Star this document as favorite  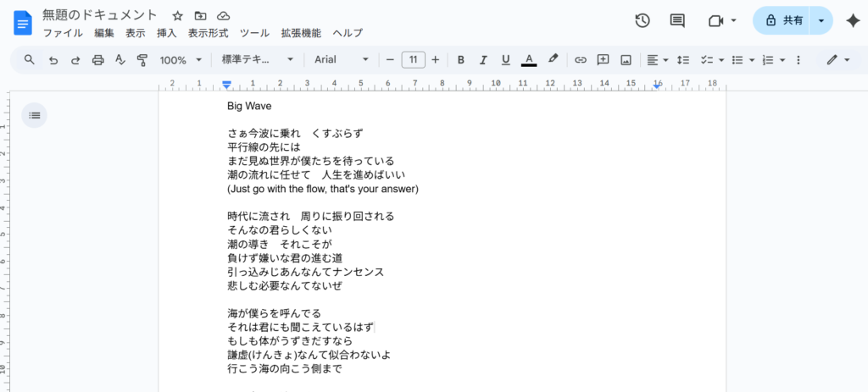coord(177,16)
